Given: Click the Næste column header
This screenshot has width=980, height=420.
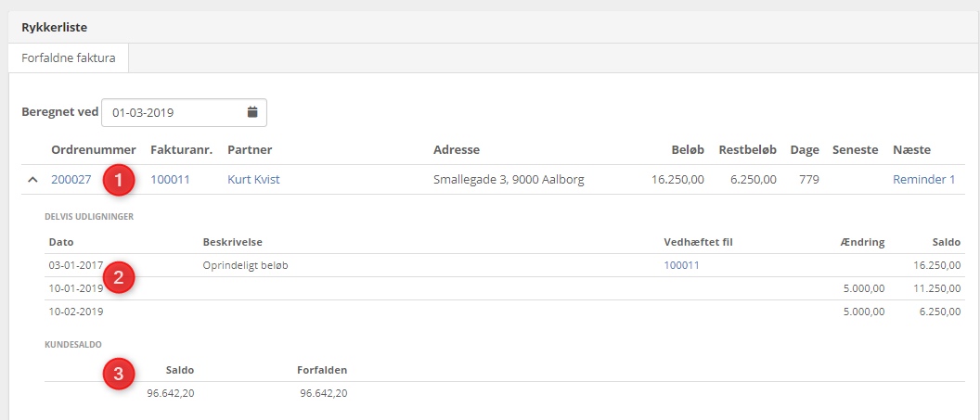Looking at the screenshot, I should tap(911, 150).
